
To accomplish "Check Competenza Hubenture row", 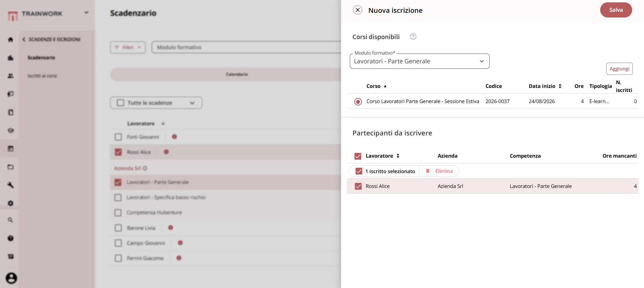I will [x=118, y=213].
